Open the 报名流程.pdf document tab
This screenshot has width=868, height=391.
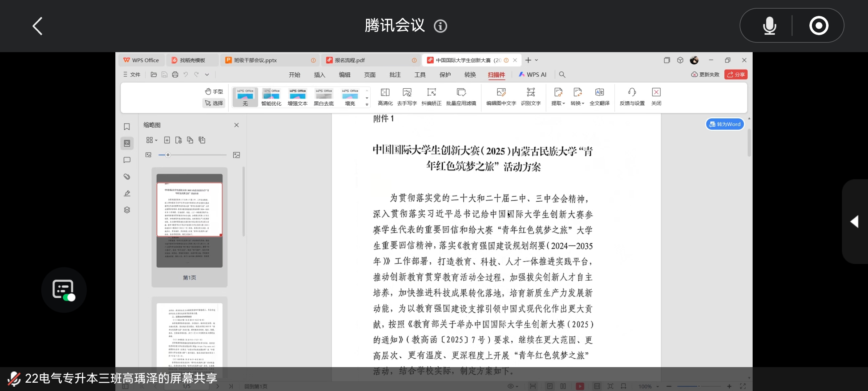coord(349,60)
